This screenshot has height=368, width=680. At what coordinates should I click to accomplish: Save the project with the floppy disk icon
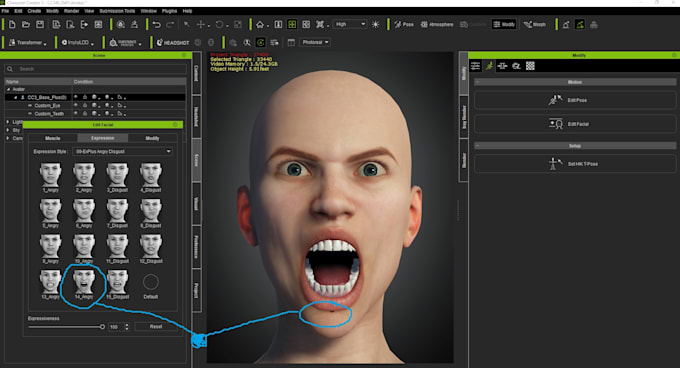(40, 24)
